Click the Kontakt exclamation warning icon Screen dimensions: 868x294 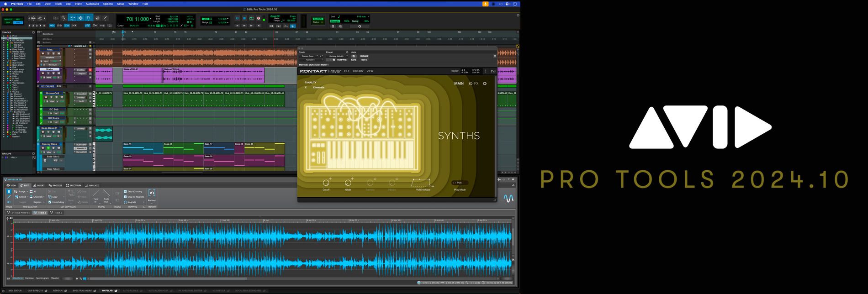(x=486, y=71)
